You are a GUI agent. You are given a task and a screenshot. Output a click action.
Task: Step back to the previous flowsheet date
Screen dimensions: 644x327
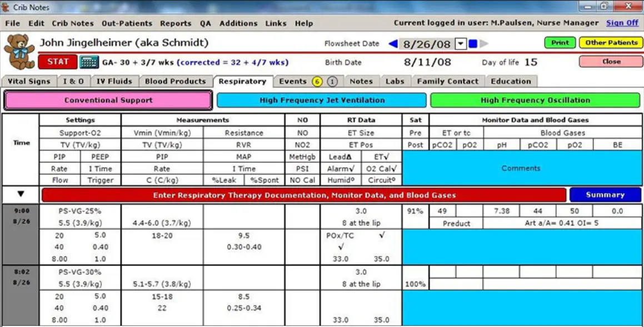393,43
